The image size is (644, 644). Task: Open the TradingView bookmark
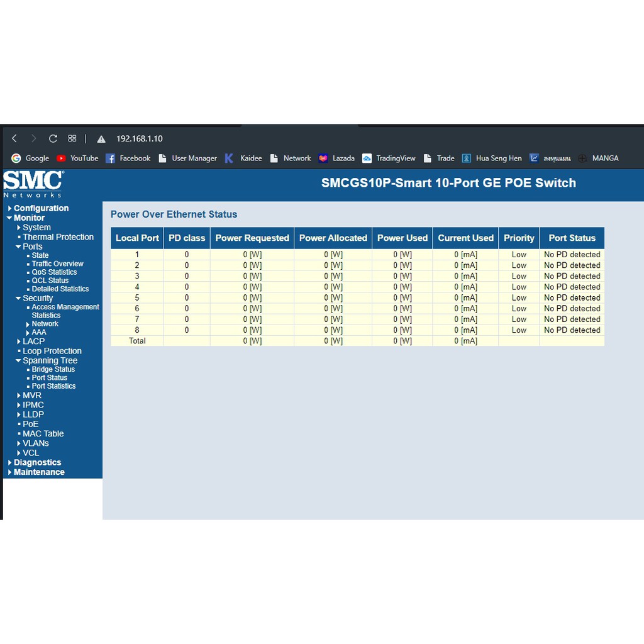pos(389,158)
